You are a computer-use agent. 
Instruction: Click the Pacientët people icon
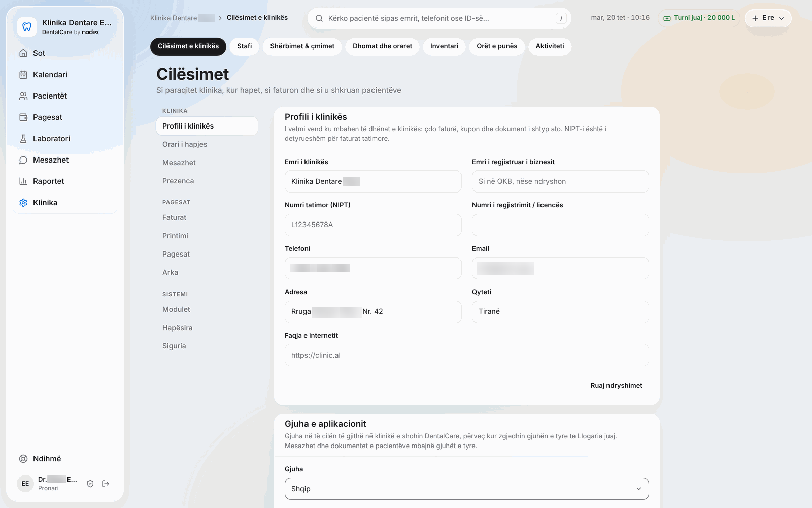23,96
